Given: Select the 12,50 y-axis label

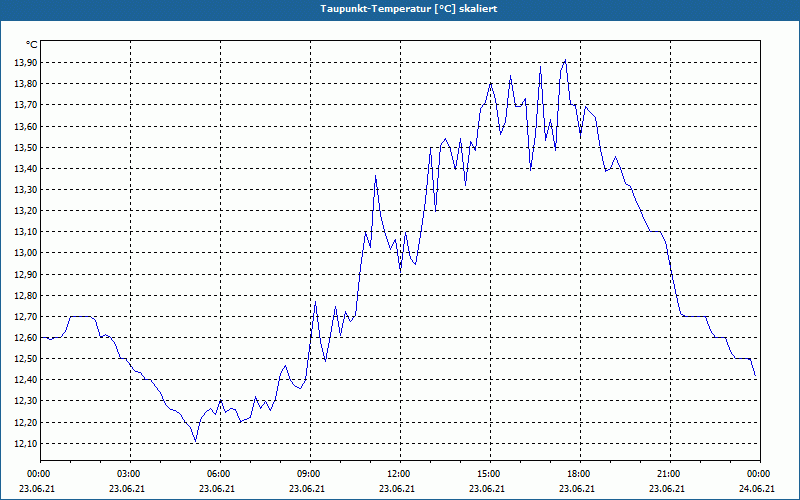Looking at the screenshot, I should (x=26, y=359).
